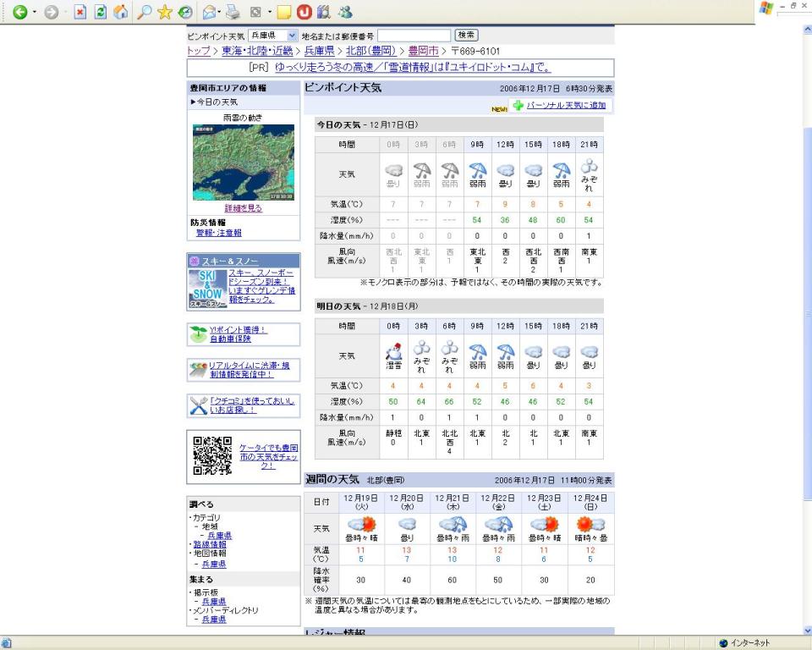Click the SKI & SNOW banner image
The width and height of the screenshot is (812, 650).
click(x=207, y=289)
